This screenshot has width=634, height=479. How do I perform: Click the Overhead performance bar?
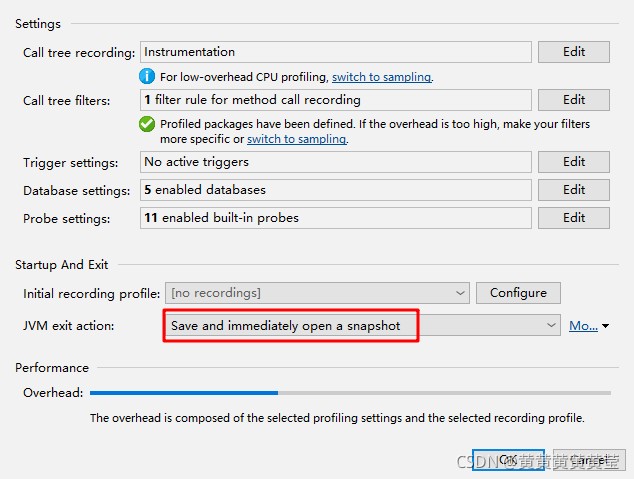click(x=350, y=392)
